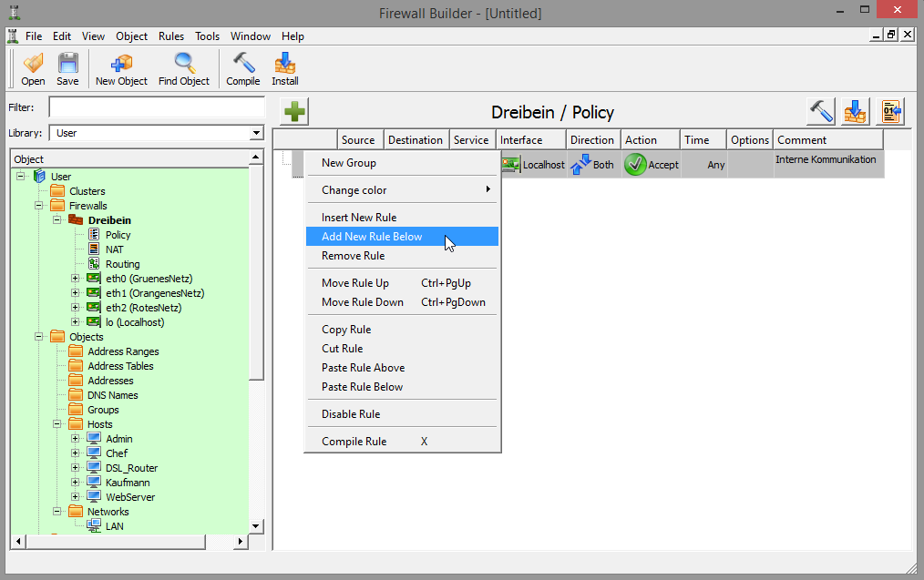
Task: Click the New Object toolbar icon
Action: pos(121,64)
